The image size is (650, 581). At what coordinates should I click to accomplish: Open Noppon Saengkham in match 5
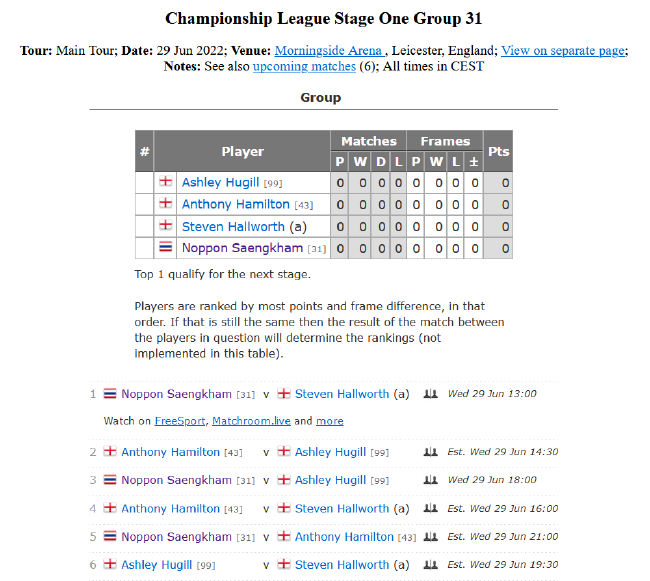(176, 537)
